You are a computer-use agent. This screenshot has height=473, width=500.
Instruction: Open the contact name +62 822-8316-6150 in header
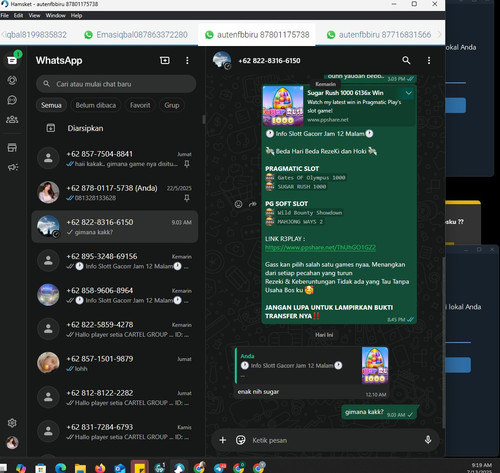[269, 60]
